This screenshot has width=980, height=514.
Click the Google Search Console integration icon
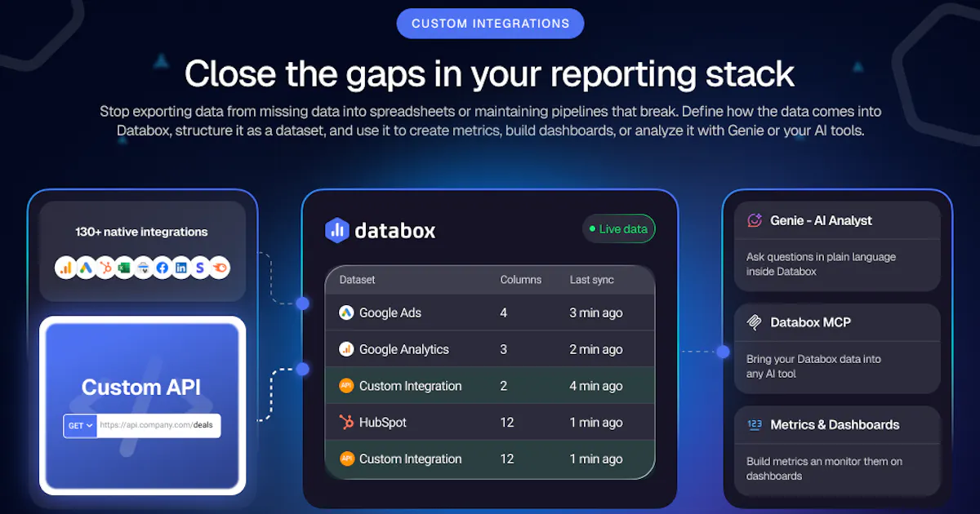click(x=143, y=268)
